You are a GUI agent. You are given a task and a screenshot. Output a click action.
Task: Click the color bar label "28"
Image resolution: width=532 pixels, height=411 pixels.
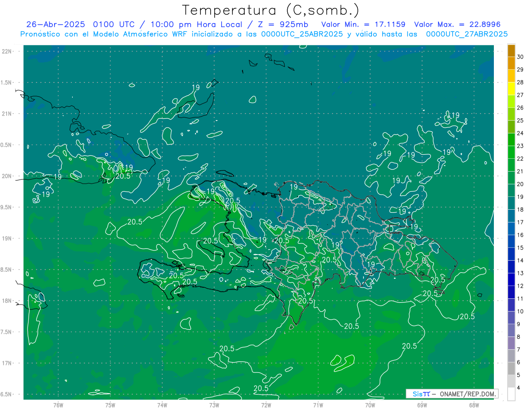(520, 82)
